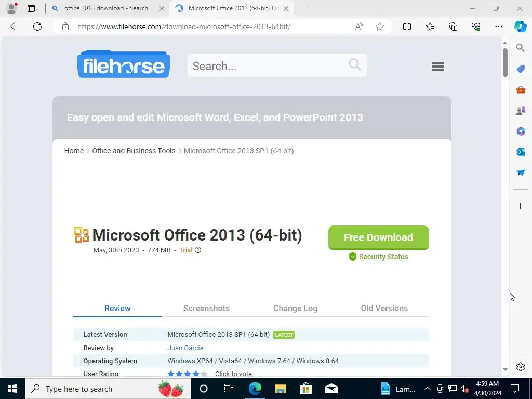The width and height of the screenshot is (532, 399).
Task: Click the taskbar search box
Action: pos(108,389)
